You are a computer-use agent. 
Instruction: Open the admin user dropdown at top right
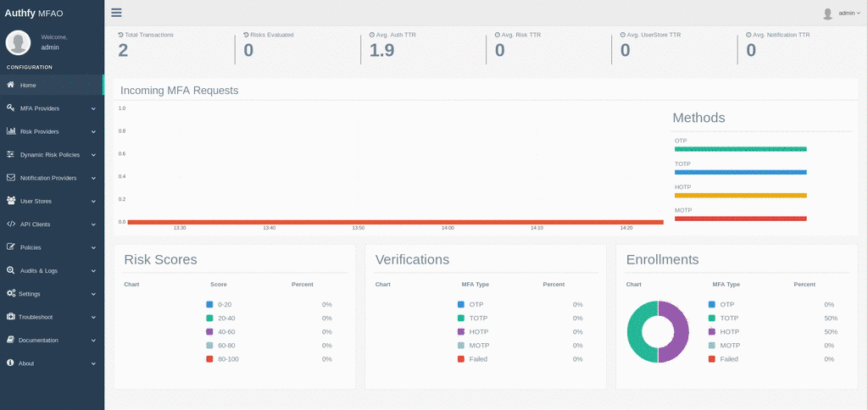click(x=842, y=14)
